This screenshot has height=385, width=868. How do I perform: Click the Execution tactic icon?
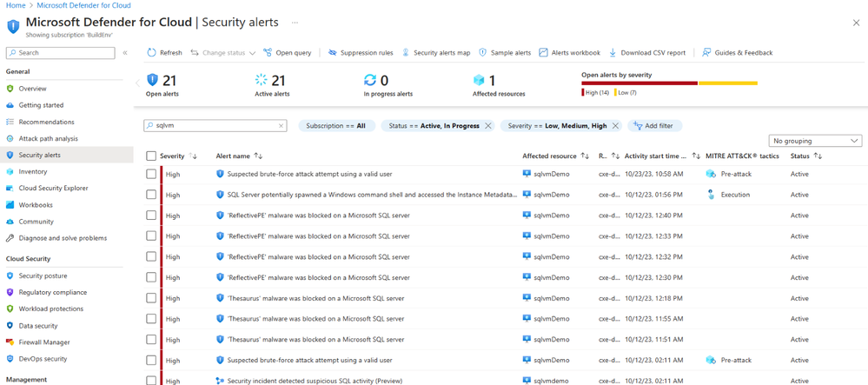coord(711,195)
